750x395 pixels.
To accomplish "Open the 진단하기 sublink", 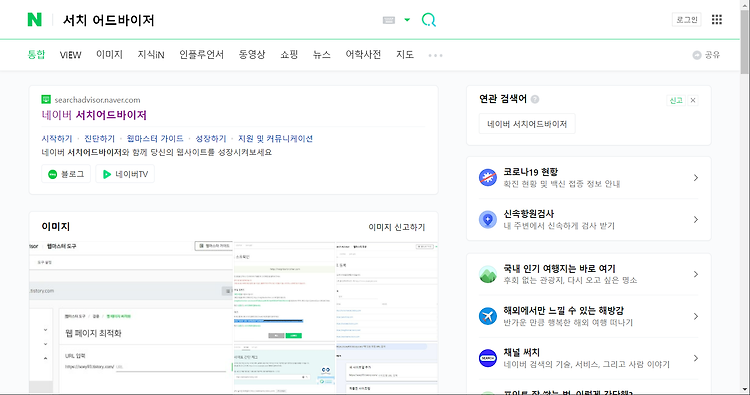I will point(99,139).
